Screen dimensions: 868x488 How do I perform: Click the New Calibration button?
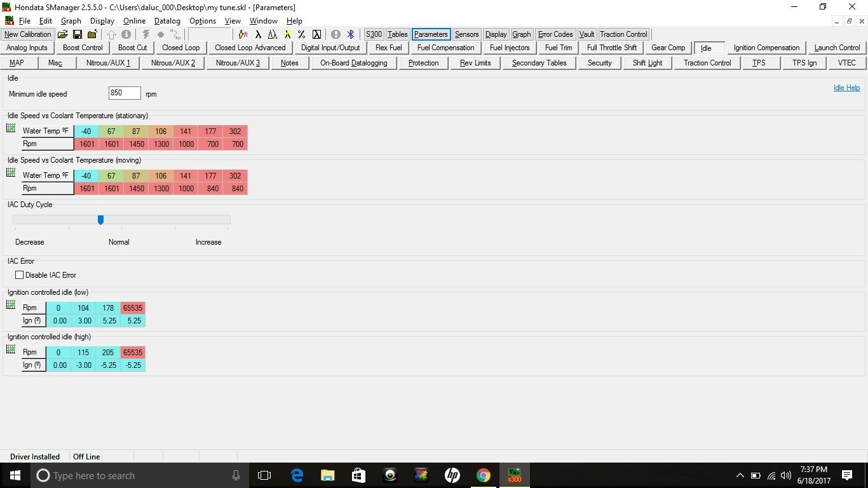pyautogui.click(x=27, y=34)
